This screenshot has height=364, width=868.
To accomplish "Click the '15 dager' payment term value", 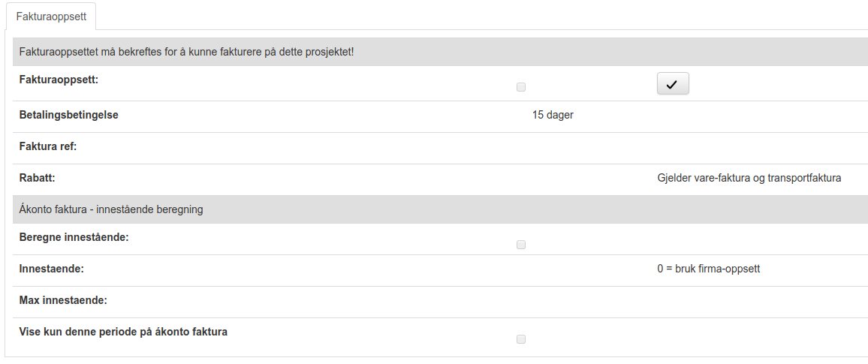I will click(553, 115).
